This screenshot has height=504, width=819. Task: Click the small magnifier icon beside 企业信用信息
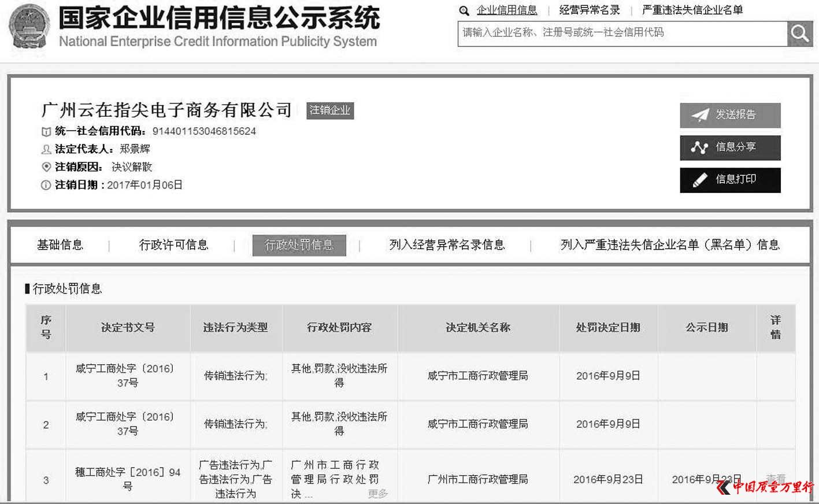click(x=464, y=10)
